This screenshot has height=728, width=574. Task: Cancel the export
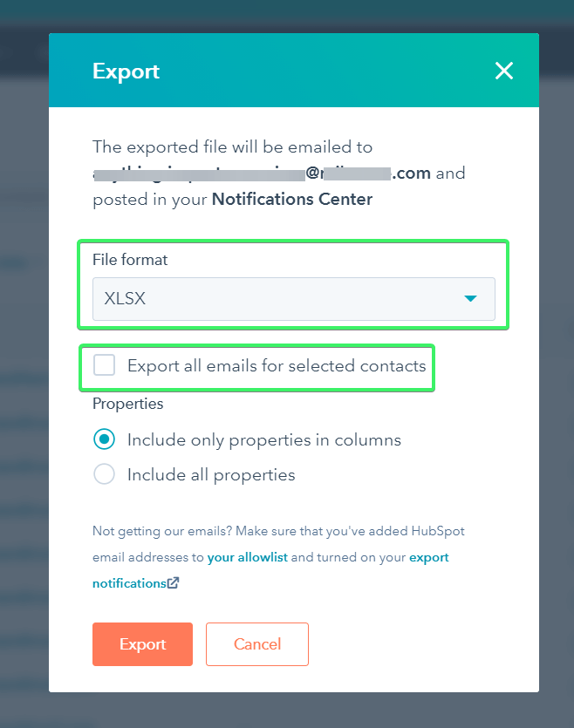point(256,643)
